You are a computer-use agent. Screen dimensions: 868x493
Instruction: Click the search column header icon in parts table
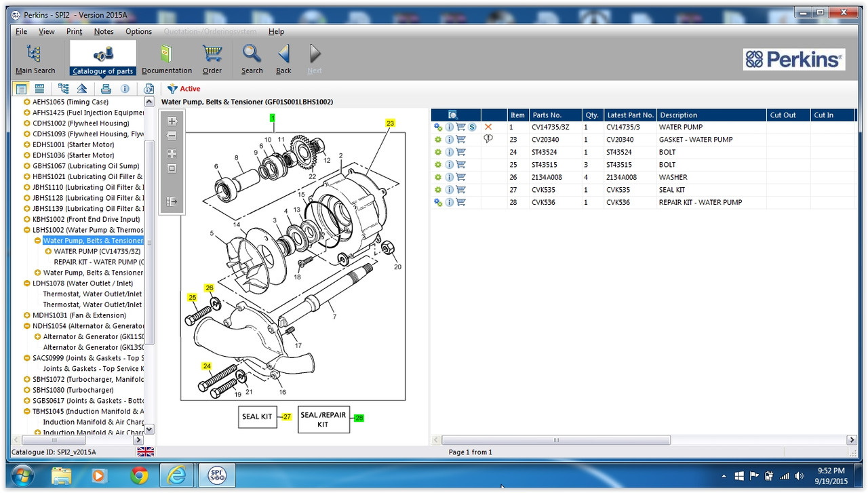click(x=453, y=115)
